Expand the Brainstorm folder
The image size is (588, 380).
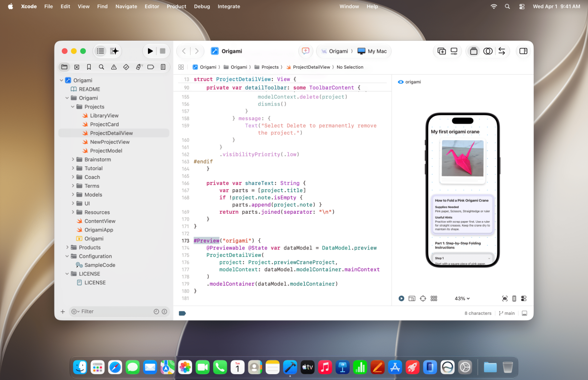point(73,160)
